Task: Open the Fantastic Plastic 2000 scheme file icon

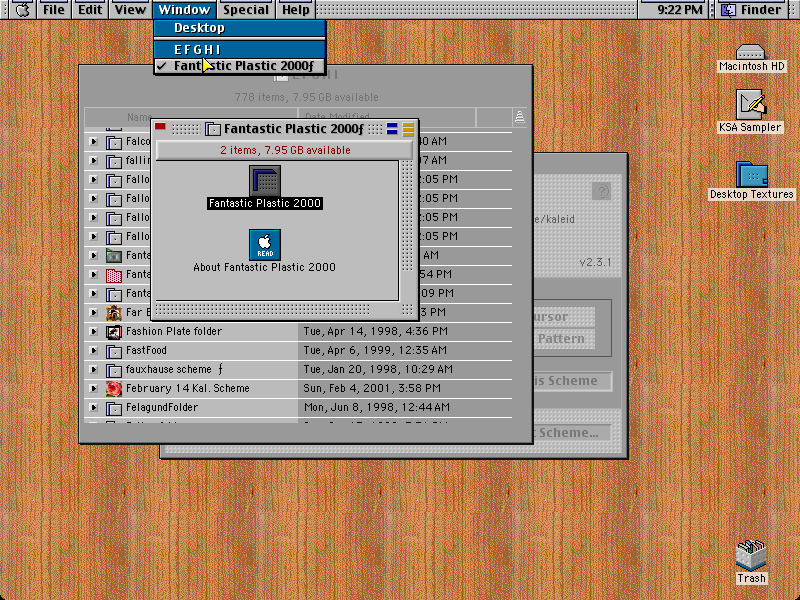Action: coord(264,180)
